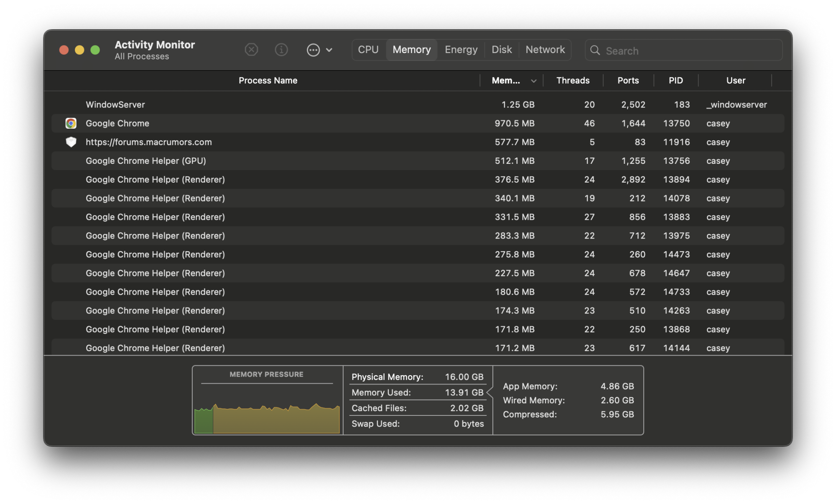The height and width of the screenshot is (504, 836).
Task: Click the Activity Monitor window title
Action: pos(155,45)
